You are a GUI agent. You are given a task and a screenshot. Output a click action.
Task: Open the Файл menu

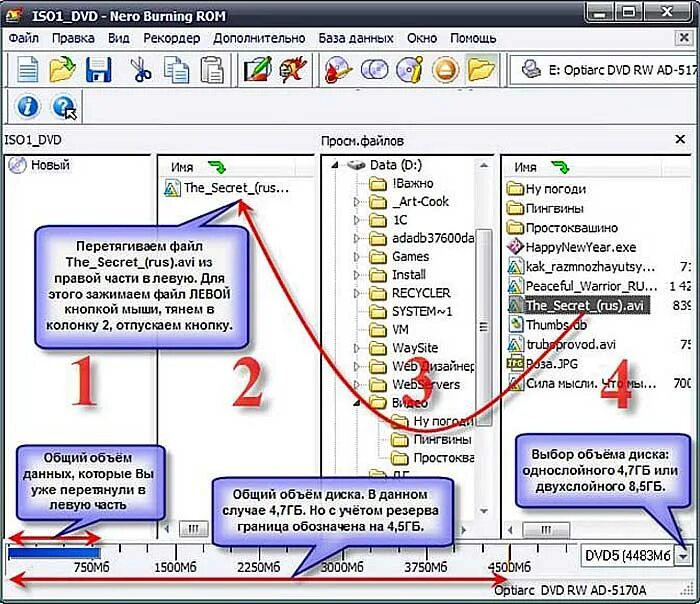tap(24, 38)
